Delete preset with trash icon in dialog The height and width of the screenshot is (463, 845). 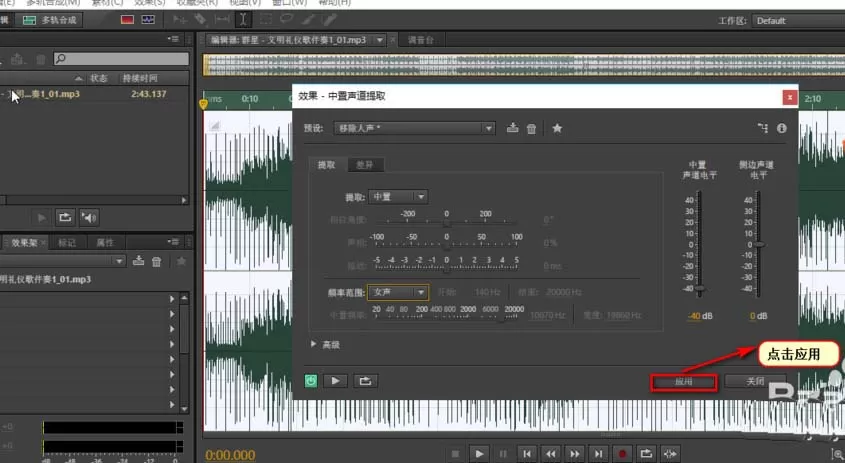click(x=531, y=128)
